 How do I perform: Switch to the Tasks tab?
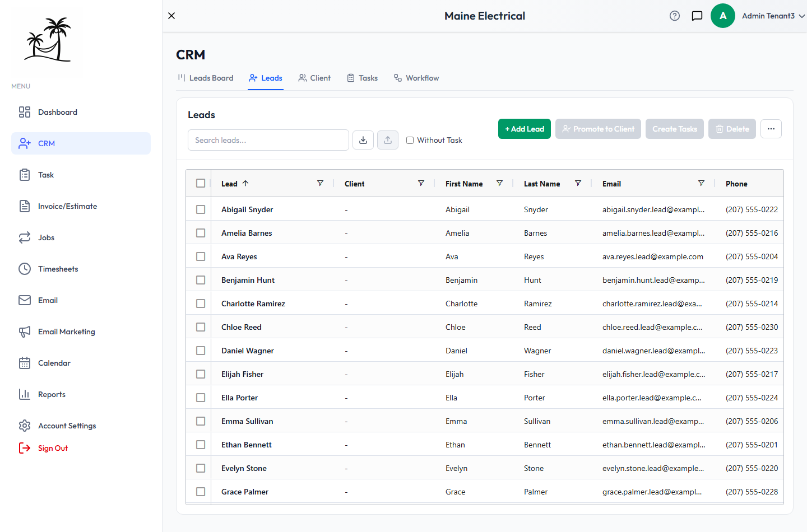click(363, 78)
